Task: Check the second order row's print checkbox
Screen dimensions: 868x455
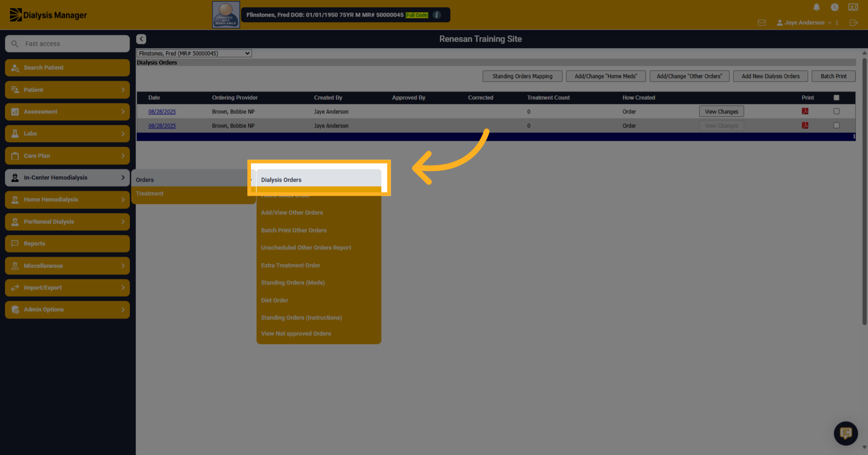Action: pos(836,125)
